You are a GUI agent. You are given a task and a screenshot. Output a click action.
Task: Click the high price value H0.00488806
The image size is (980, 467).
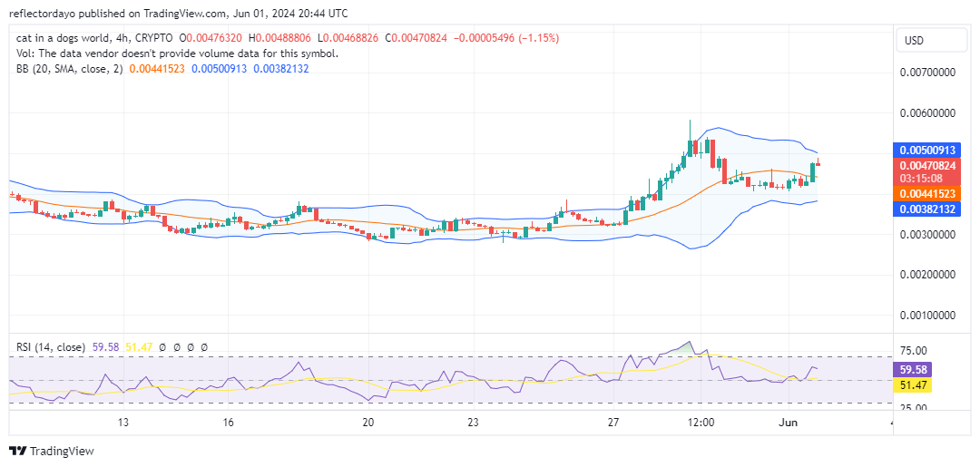click(x=280, y=39)
